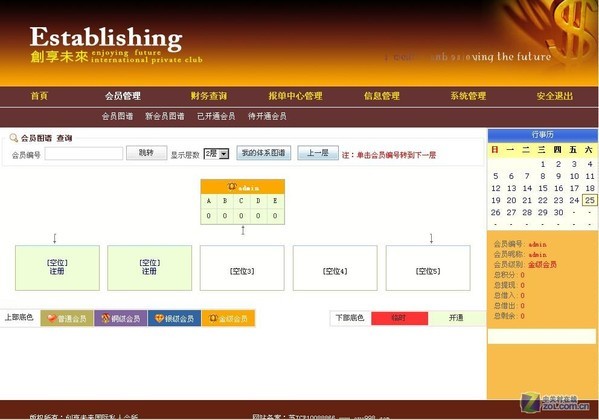Viewport: 599px width, 420px height.
Task: Open the 待开通会员 submenu tab
Action: 267,116
